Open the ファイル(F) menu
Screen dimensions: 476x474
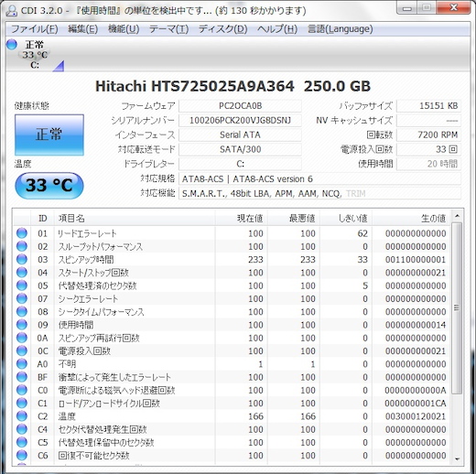[34, 29]
